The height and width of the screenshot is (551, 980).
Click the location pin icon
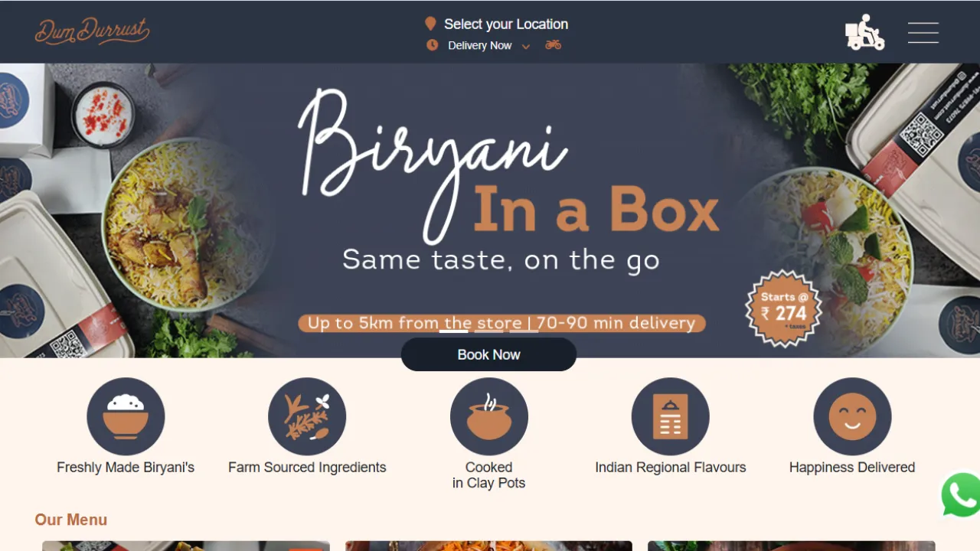(x=430, y=24)
